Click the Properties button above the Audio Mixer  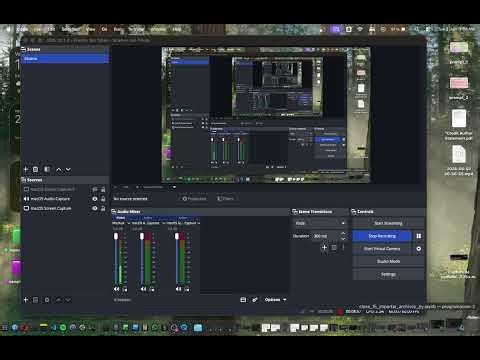click(x=194, y=199)
